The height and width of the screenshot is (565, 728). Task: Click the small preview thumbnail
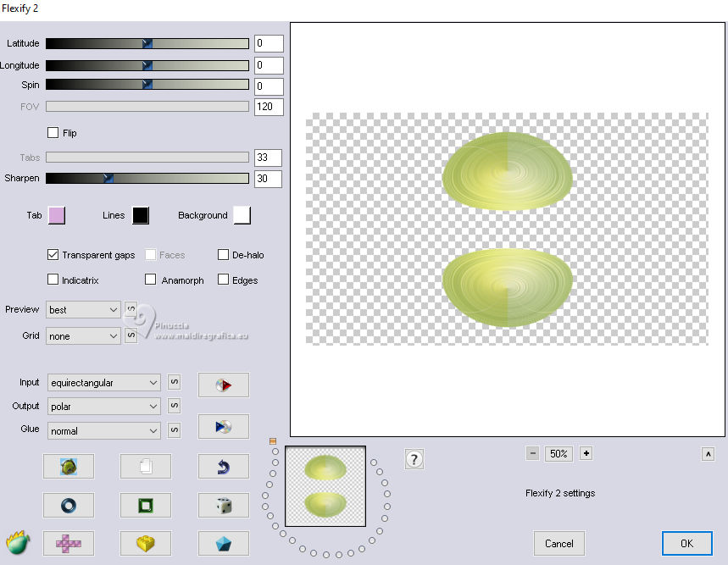[x=325, y=486]
